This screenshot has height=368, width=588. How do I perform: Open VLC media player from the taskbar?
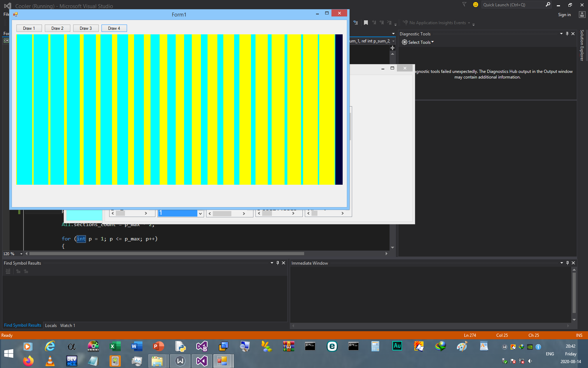[50, 361]
